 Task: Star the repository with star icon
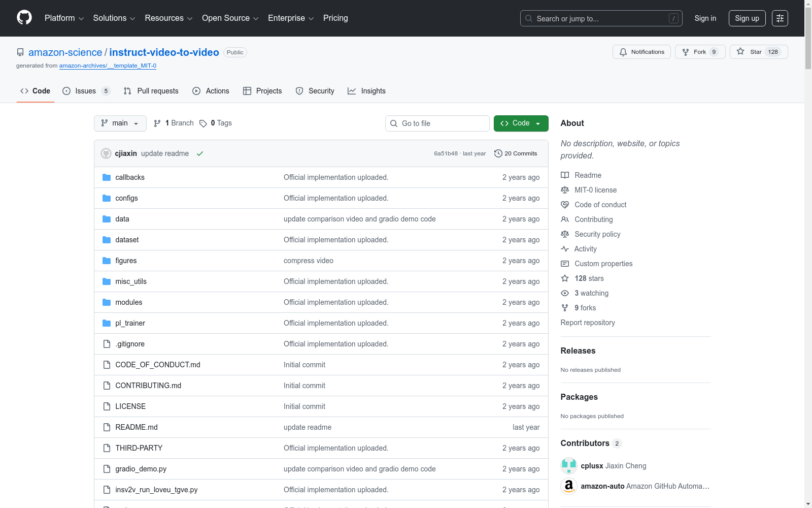(x=740, y=51)
